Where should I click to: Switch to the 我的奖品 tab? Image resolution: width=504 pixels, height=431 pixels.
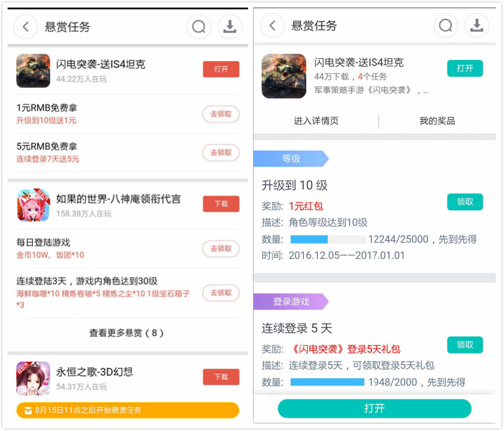(437, 121)
